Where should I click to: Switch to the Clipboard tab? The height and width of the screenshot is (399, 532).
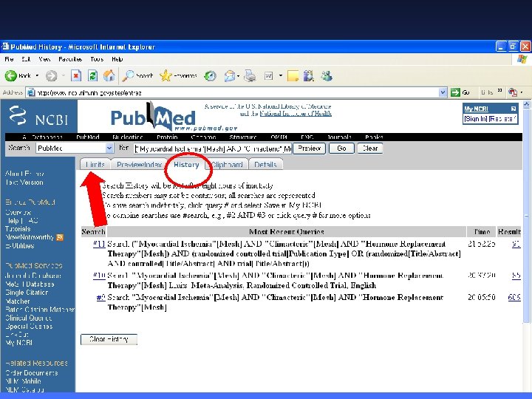227,165
